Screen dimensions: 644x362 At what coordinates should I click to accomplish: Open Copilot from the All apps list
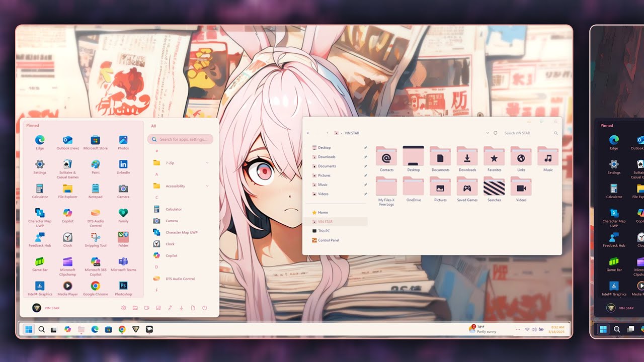(x=166, y=255)
